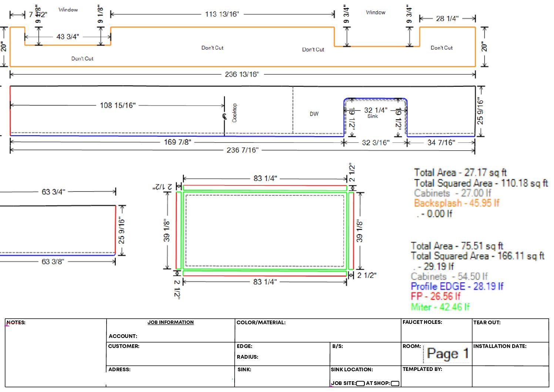554x392 pixels.
Task: Select the green 'Miter - 42.46 lf' entry
Action: [x=440, y=307]
